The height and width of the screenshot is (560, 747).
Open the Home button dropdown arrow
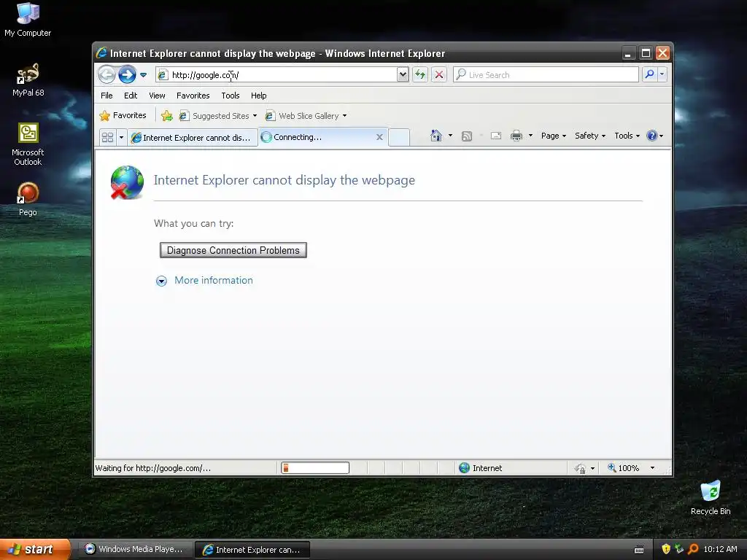450,136
